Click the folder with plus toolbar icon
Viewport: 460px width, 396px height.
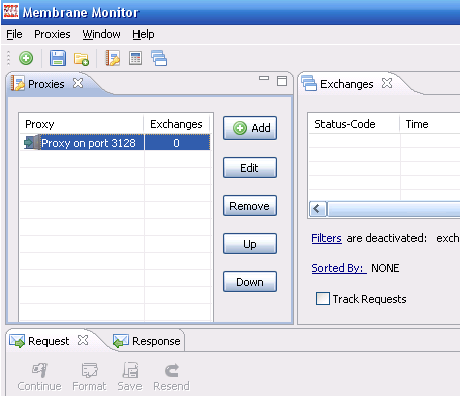coord(81,59)
